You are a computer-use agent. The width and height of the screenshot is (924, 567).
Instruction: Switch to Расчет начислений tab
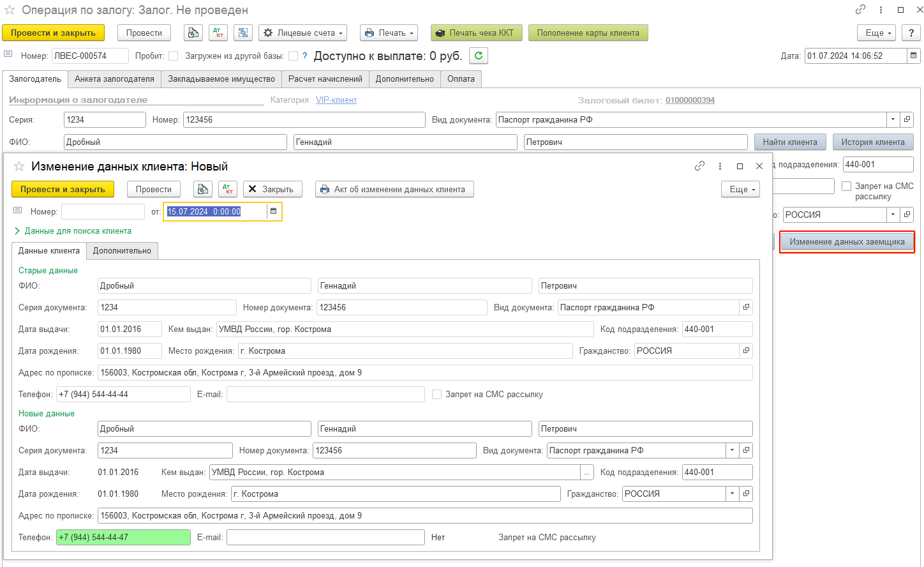(325, 79)
